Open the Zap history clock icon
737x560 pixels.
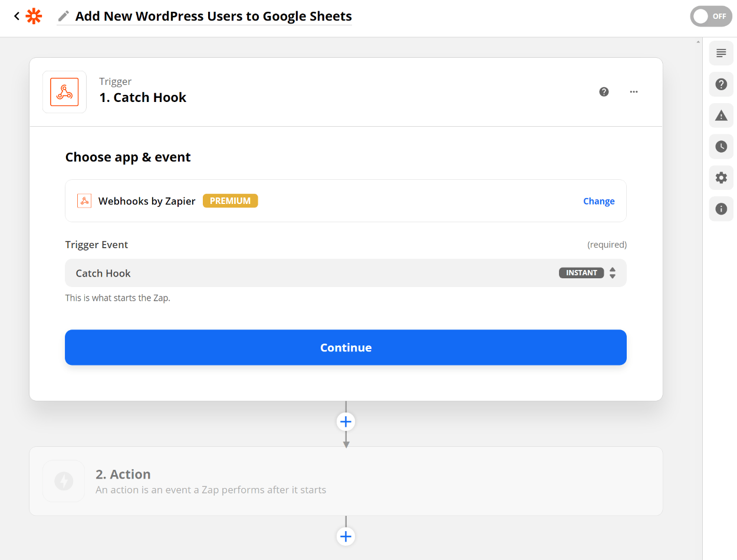(721, 147)
